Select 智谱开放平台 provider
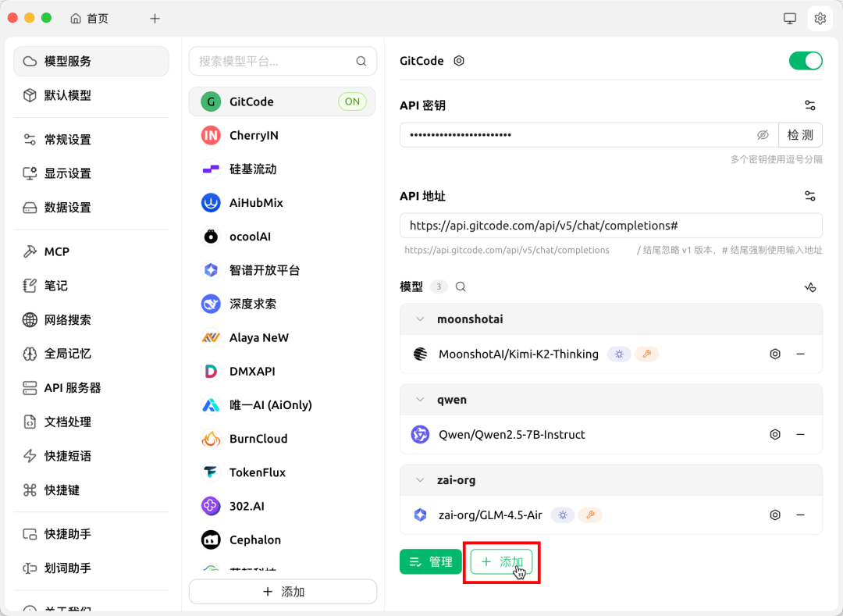The height and width of the screenshot is (616, 843). click(283, 270)
